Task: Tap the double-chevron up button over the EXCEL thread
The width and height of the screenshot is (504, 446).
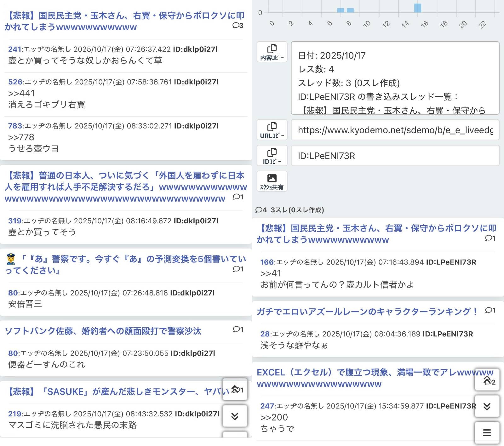Action: pyautogui.click(x=487, y=380)
